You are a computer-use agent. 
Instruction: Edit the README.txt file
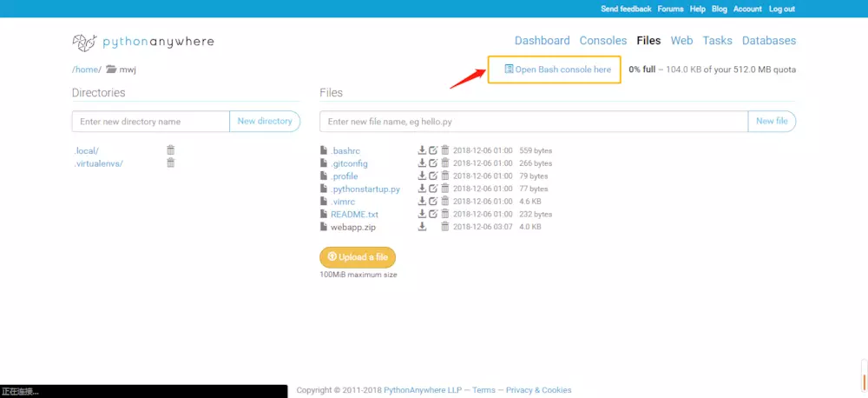tap(433, 214)
